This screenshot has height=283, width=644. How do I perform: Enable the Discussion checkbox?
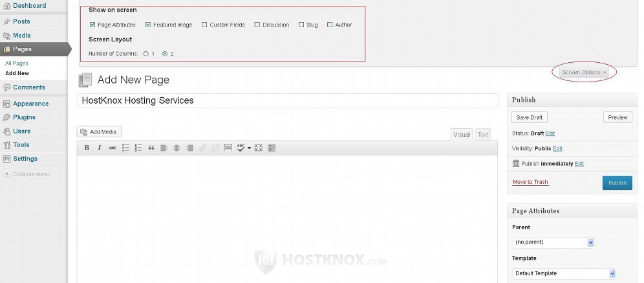(x=257, y=25)
